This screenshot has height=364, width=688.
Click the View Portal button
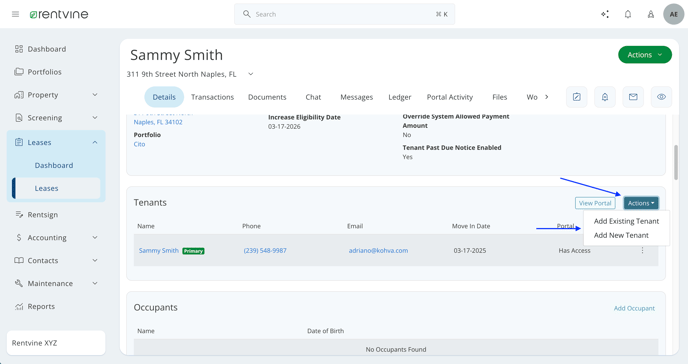click(595, 203)
